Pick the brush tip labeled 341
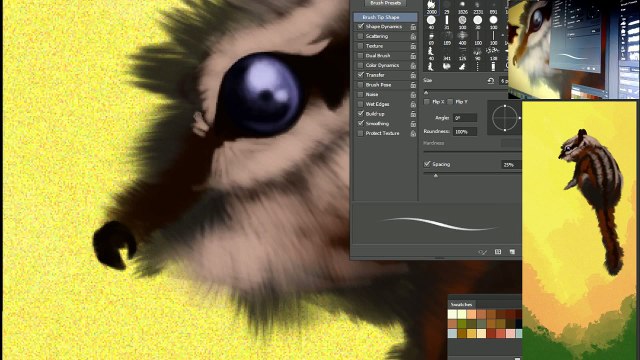This screenshot has height=360, width=640. (x=447, y=53)
